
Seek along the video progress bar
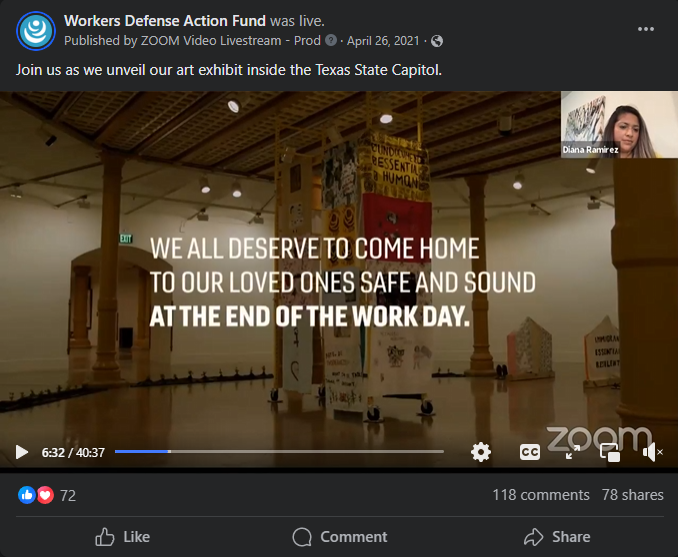pos(279,451)
